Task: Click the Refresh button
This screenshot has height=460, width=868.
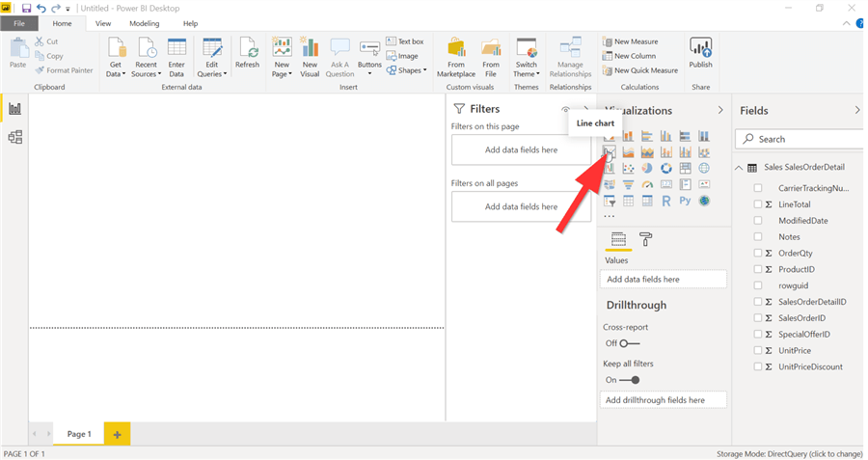Action: (247, 53)
